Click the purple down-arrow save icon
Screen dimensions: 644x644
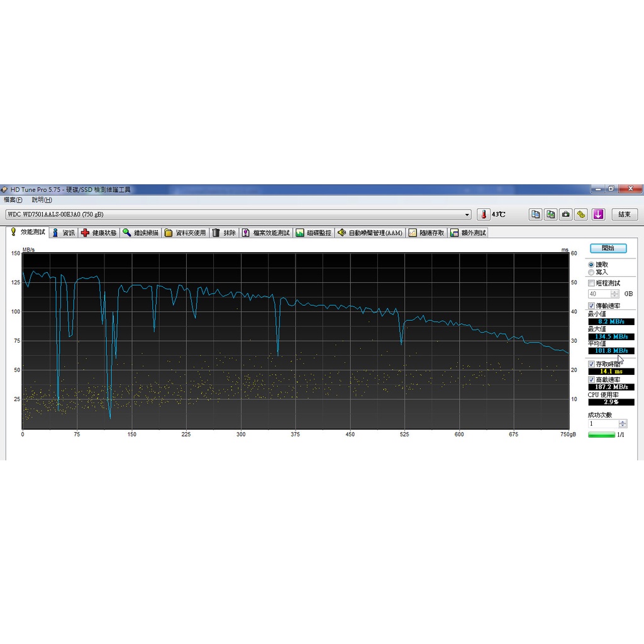pyautogui.click(x=598, y=214)
